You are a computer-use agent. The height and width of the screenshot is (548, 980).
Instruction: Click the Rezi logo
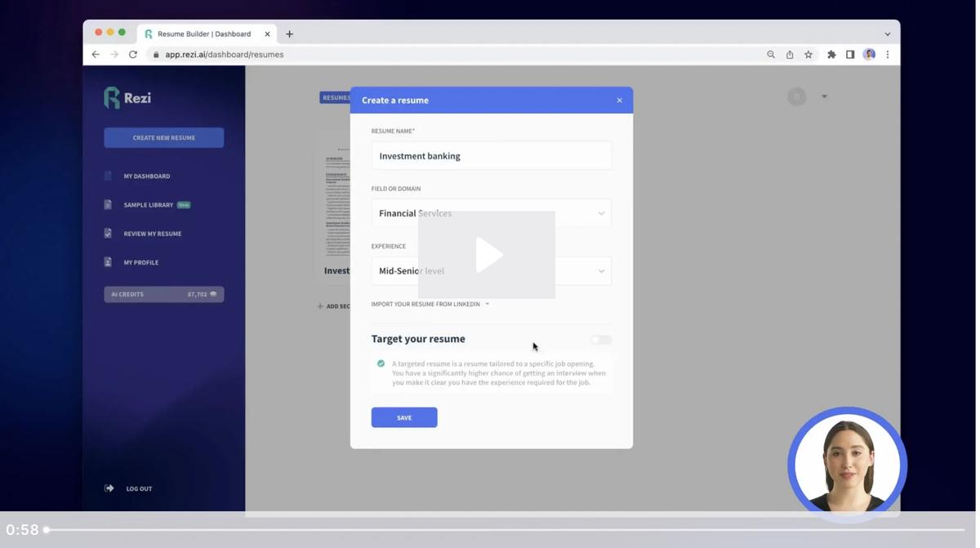pos(127,98)
